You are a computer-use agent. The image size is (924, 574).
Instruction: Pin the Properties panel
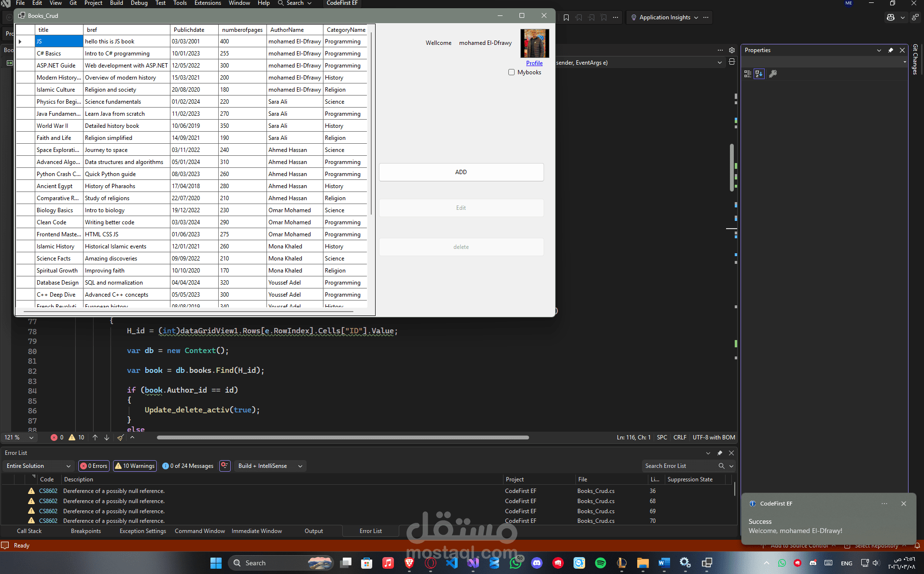(x=890, y=50)
